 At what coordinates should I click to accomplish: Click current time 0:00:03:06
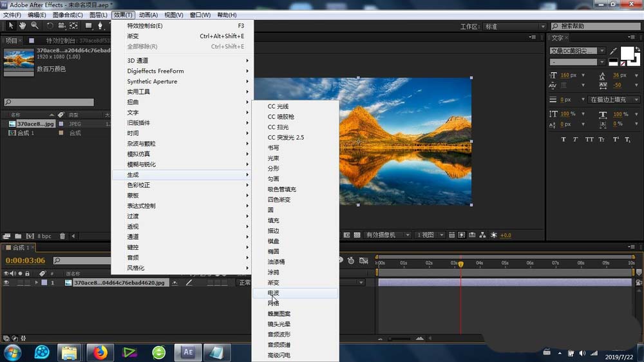tap(26, 260)
